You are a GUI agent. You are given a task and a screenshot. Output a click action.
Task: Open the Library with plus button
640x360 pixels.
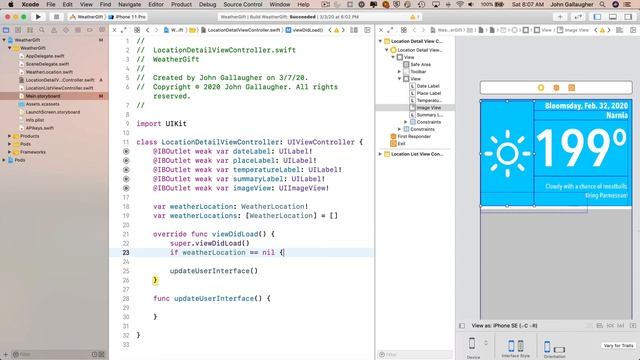click(560, 17)
